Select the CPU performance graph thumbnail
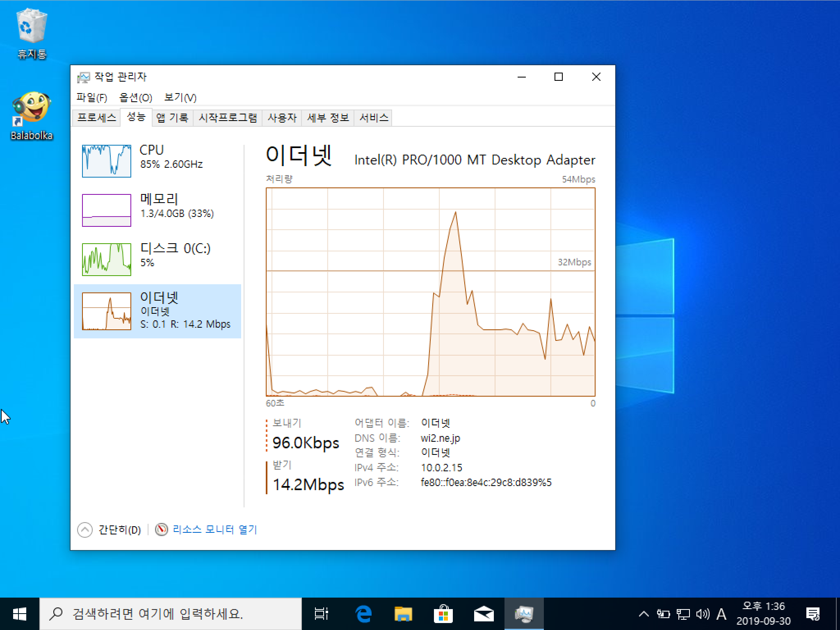Viewport: 840px width, 630px height. coord(107,161)
